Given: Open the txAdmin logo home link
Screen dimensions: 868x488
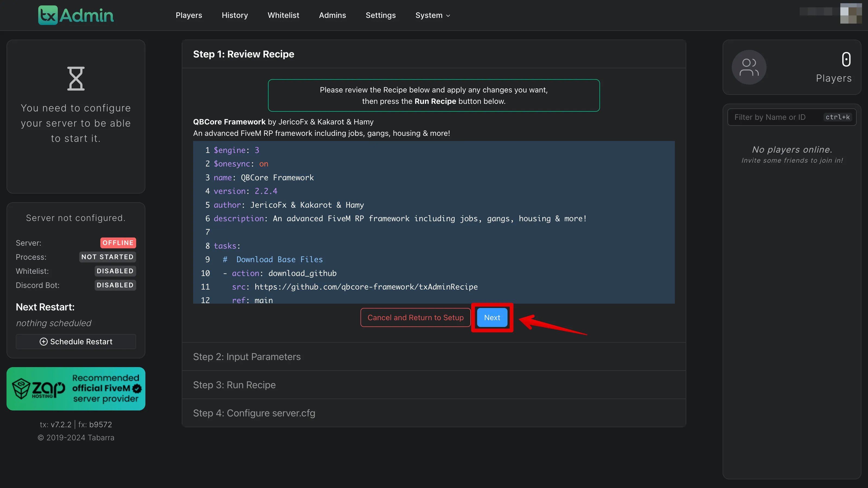Looking at the screenshot, I should click(76, 15).
